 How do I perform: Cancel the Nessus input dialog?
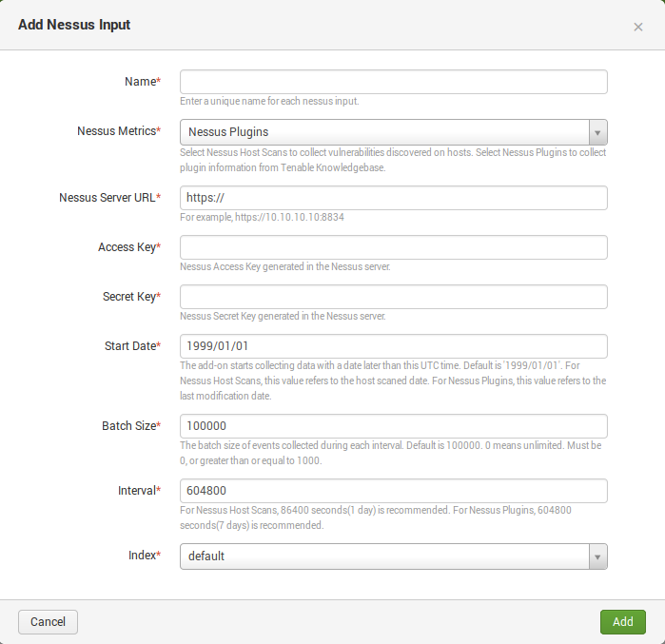48,622
